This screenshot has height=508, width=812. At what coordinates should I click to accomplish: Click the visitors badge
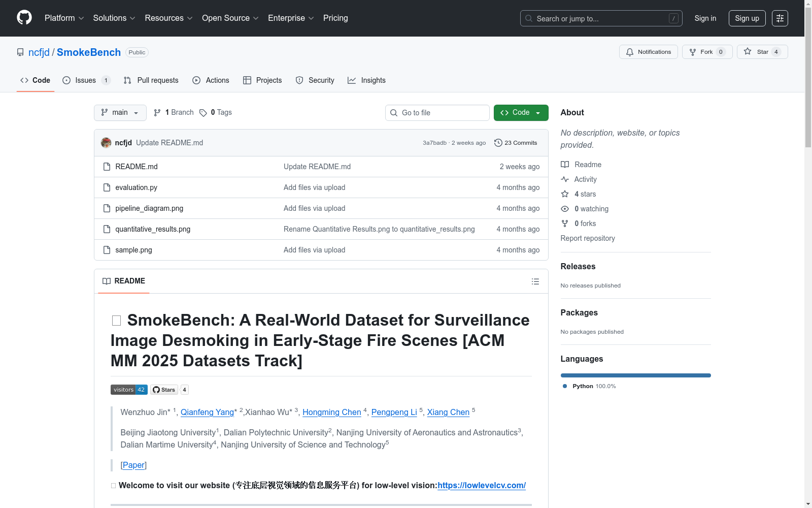pyautogui.click(x=129, y=390)
